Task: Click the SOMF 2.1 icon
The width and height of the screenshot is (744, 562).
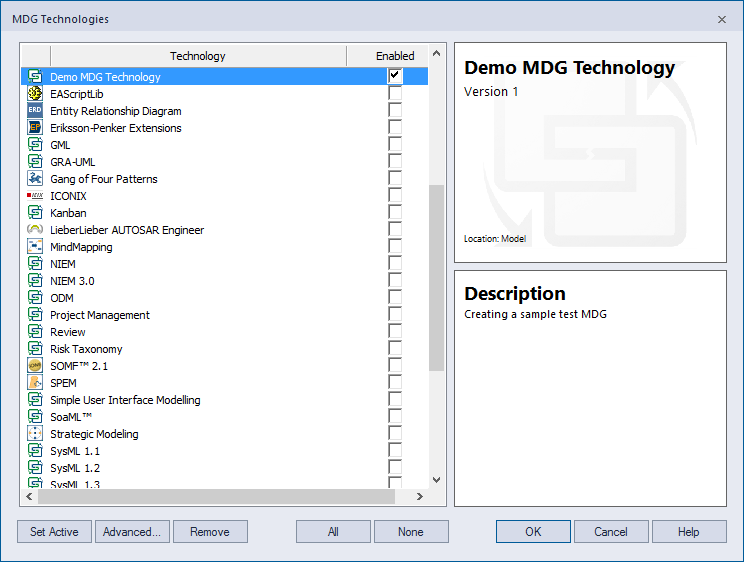Action: pyautogui.click(x=35, y=366)
